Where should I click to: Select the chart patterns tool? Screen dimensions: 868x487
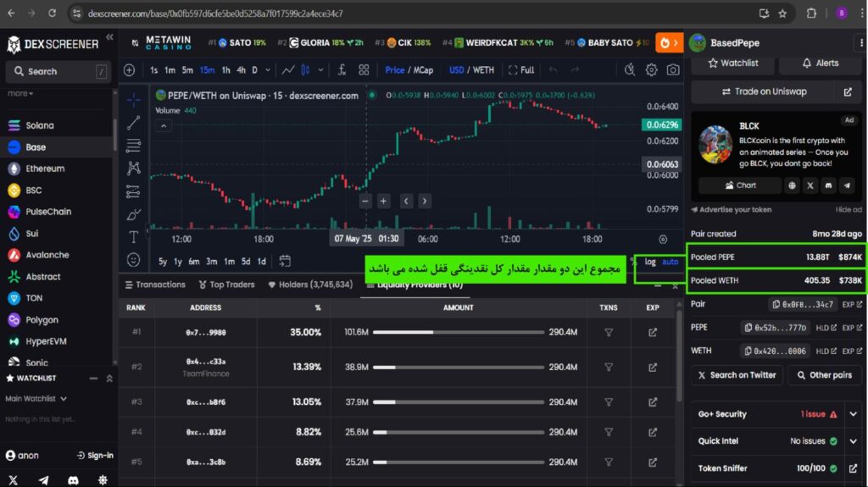133,169
